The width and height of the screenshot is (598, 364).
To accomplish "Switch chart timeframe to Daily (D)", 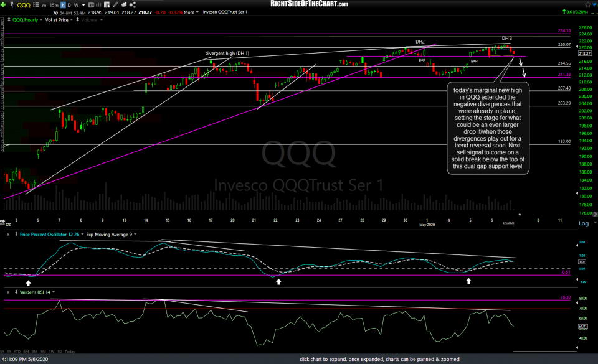I will pos(69,4).
